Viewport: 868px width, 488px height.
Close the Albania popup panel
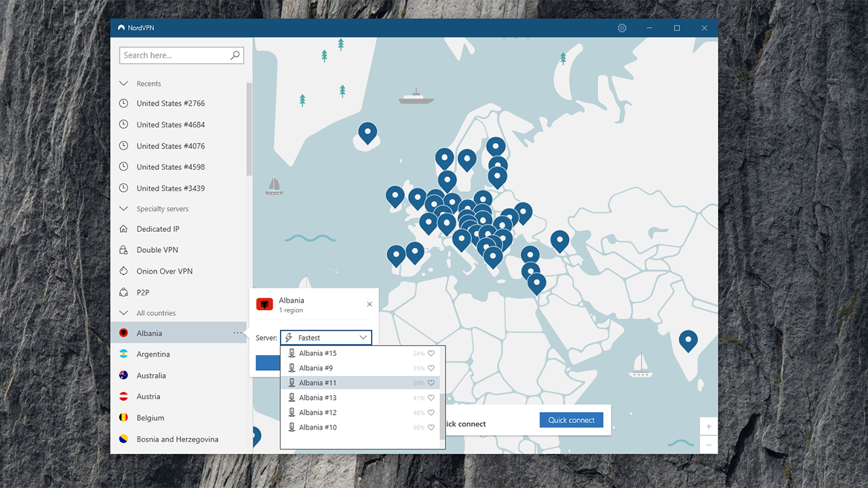(369, 305)
